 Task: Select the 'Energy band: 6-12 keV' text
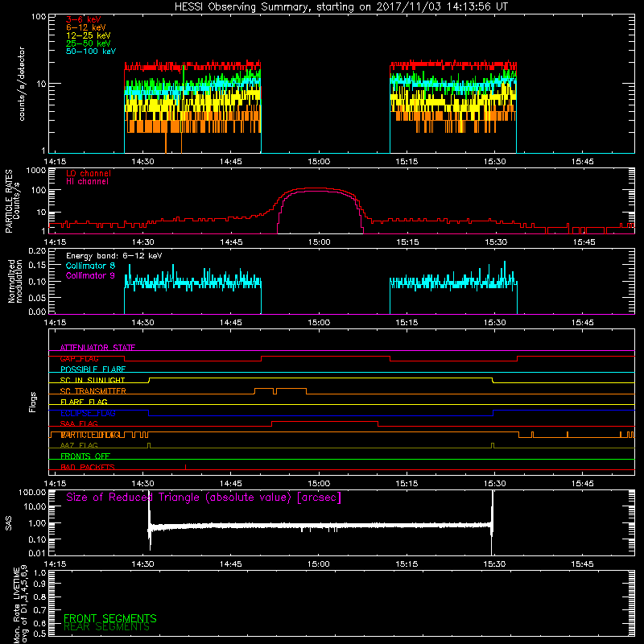coord(114,256)
